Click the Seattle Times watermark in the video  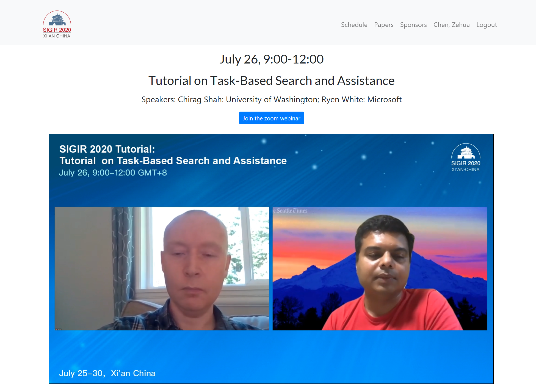291,211
